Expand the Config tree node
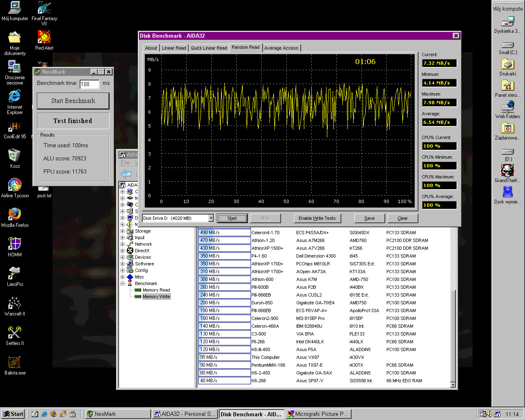This screenshot has width=525, height=420. tap(122, 270)
